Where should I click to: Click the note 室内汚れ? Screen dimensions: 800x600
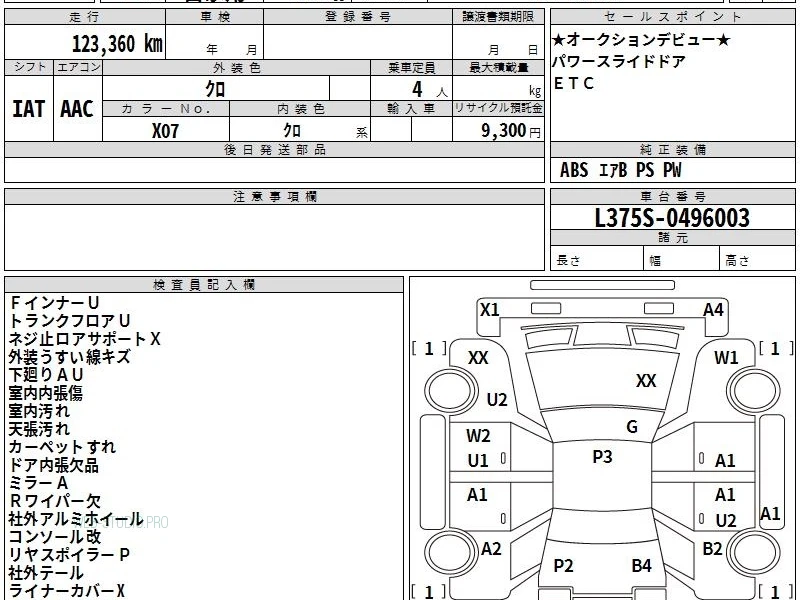point(39,411)
